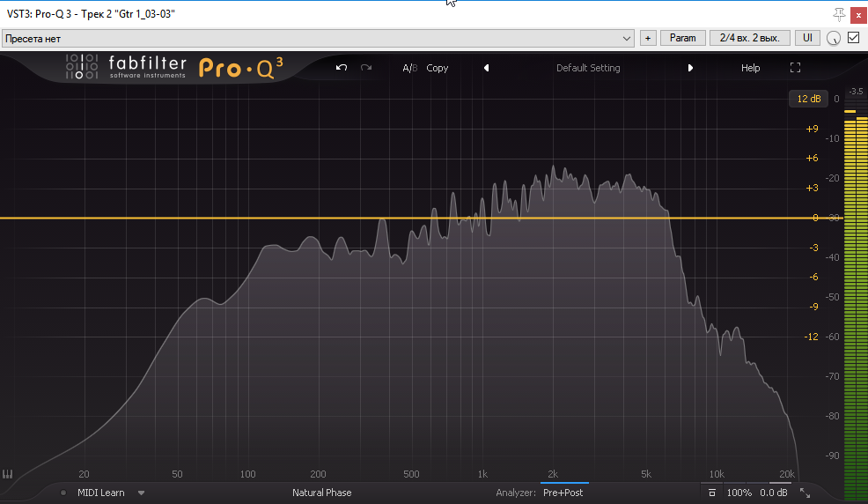Adjust the 100% gain scale value
This screenshot has height=504, width=868.
739,493
